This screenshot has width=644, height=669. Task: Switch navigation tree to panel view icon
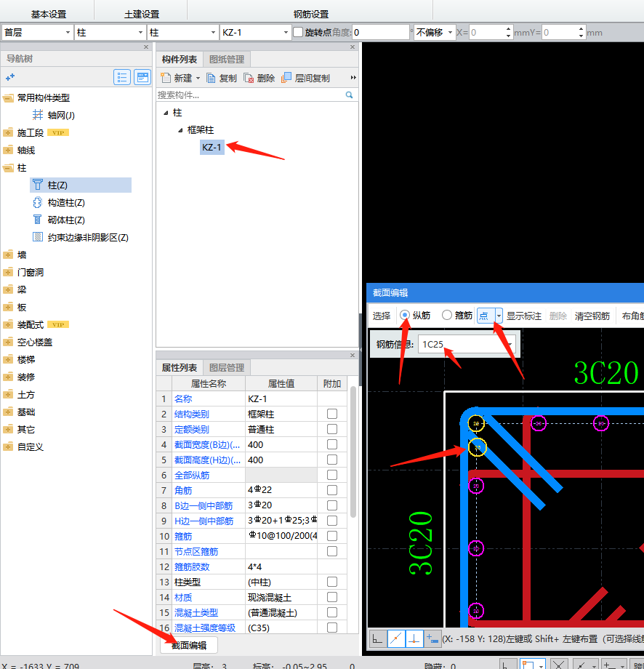point(142,77)
